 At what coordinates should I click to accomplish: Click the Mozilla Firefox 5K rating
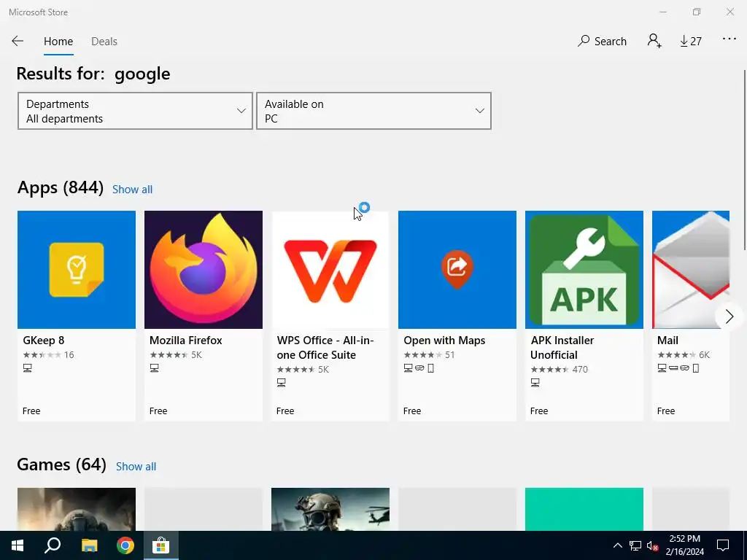coord(176,355)
